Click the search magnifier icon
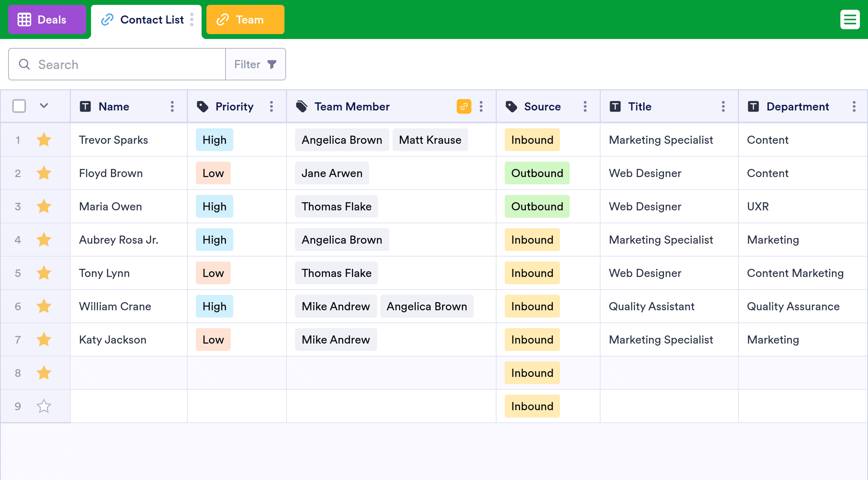Image resolution: width=868 pixels, height=480 pixels. click(x=24, y=64)
